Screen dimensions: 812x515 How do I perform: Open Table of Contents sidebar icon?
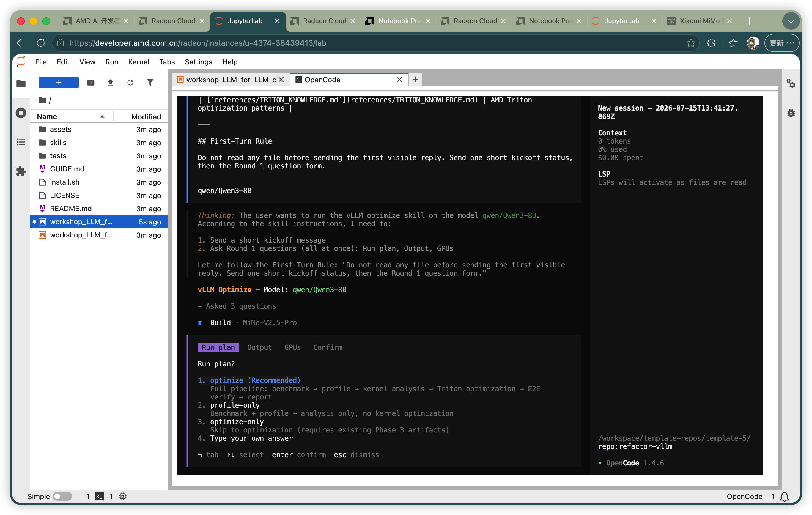(21, 142)
